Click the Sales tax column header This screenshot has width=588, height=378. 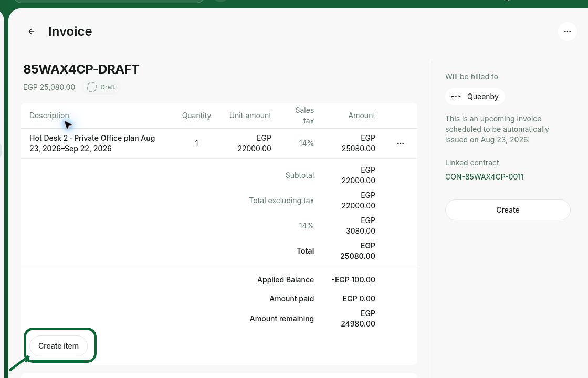304,115
